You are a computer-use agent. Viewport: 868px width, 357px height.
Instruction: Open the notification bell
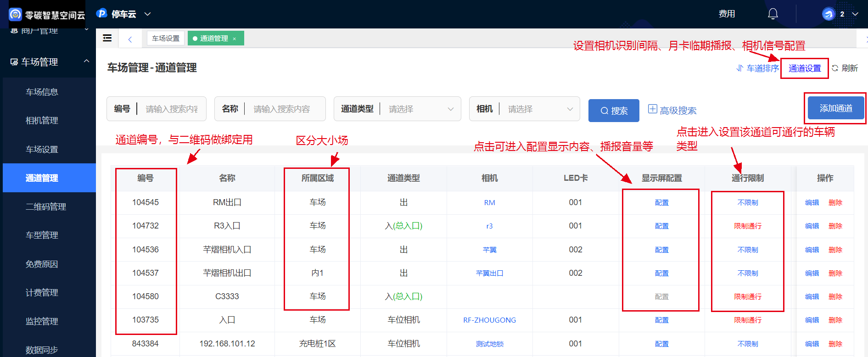point(773,14)
